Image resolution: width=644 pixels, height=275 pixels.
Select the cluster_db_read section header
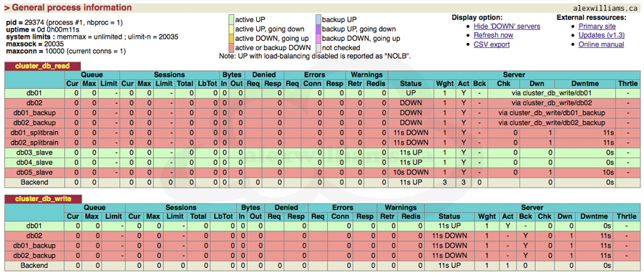click(x=42, y=65)
